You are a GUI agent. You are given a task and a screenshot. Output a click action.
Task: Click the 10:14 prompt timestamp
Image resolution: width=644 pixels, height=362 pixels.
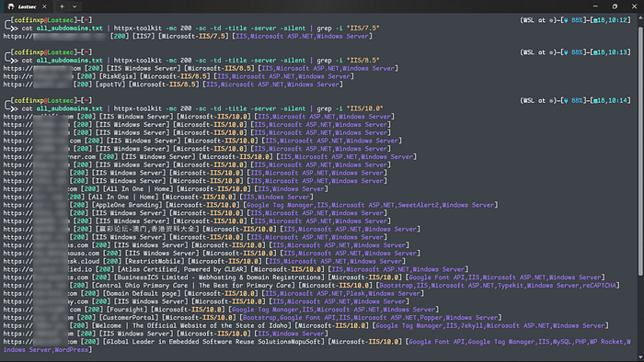tap(618, 100)
